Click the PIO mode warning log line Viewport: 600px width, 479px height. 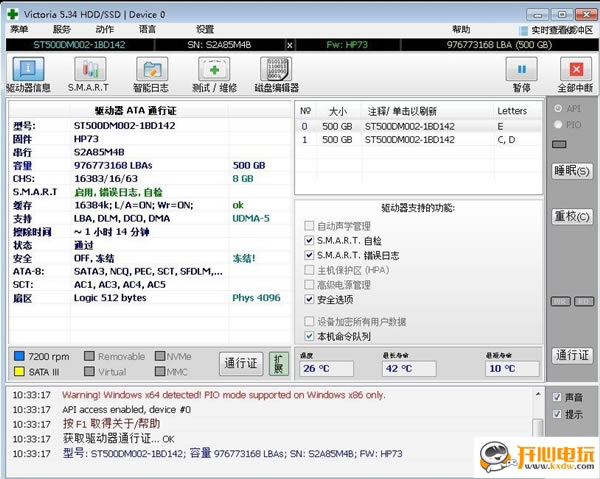(224, 395)
